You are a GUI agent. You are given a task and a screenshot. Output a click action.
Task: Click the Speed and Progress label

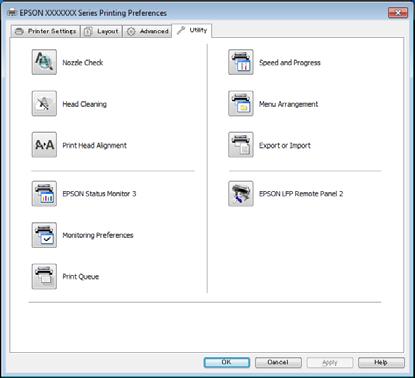[290, 62]
